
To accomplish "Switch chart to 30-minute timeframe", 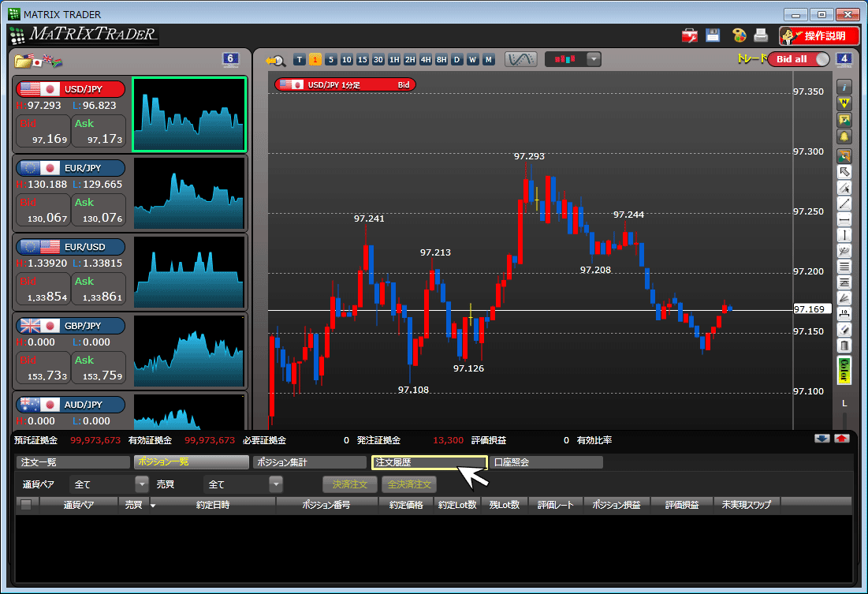I will (x=378, y=59).
